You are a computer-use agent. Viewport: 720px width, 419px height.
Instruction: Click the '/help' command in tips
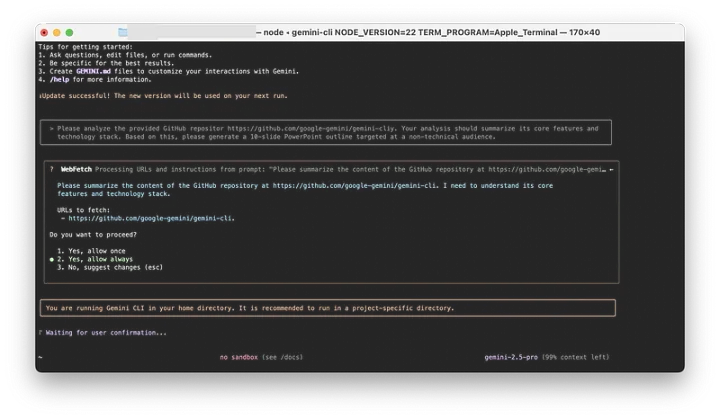pyautogui.click(x=59, y=79)
